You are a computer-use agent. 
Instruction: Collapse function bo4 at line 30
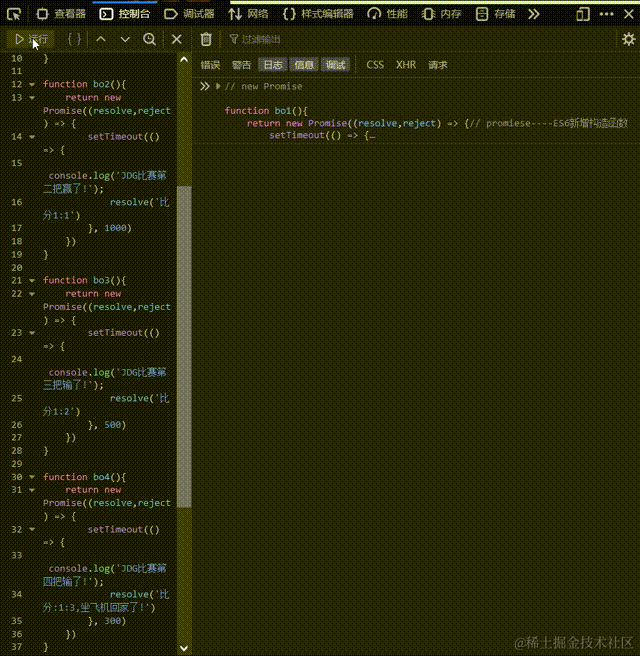[x=32, y=477]
